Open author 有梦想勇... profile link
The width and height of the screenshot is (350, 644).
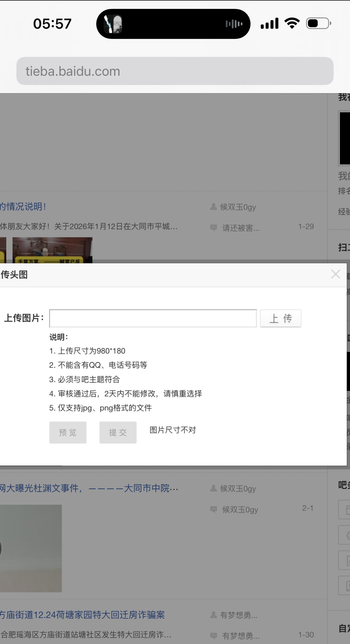point(238,615)
